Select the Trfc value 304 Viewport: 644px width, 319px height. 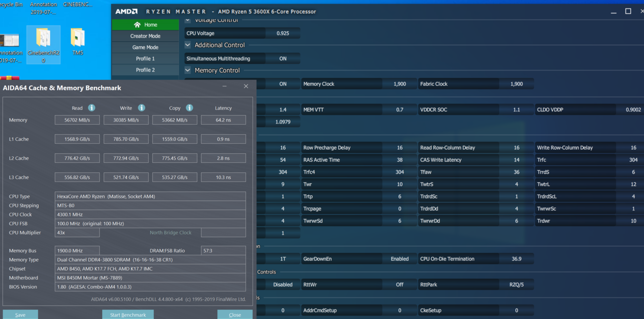(633, 160)
